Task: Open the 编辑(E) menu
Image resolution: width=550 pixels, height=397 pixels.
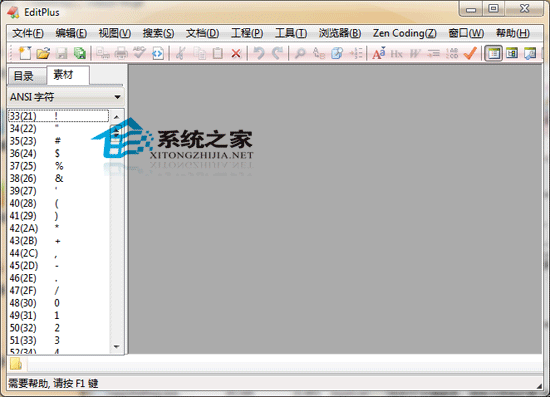Action: pos(71,33)
